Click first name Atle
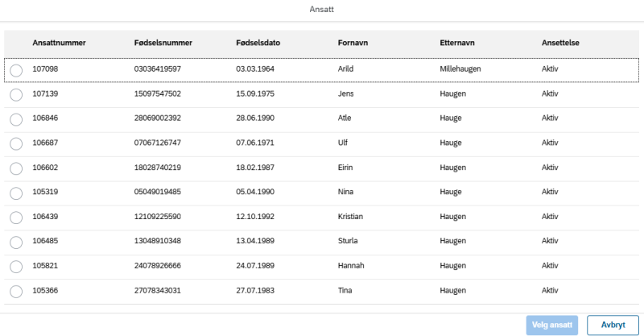The width and height of the screenshot is (644, 336). coord(345,118)
